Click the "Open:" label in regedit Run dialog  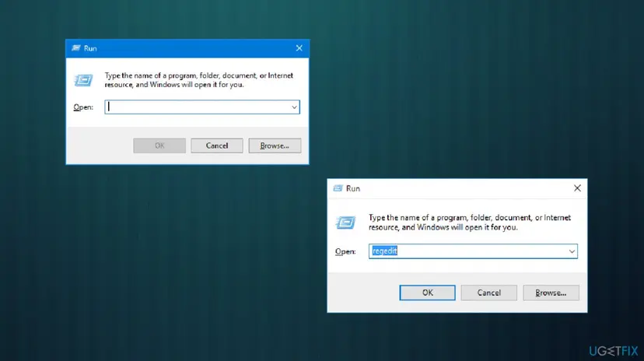point(345,251)
